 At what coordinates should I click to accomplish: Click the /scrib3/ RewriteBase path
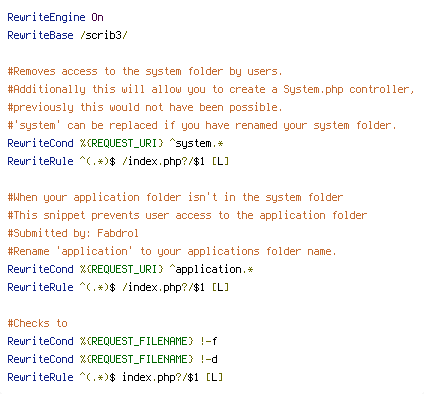[x=104, y=35]
